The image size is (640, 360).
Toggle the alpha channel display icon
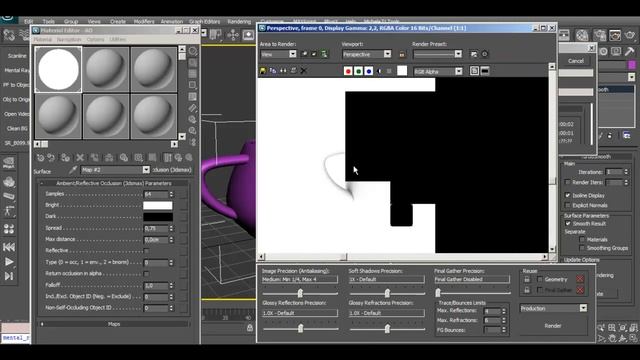pos(379,71)
